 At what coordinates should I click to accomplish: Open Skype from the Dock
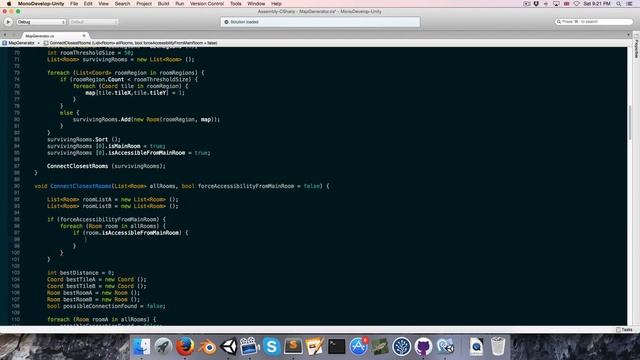coord(271,347)
